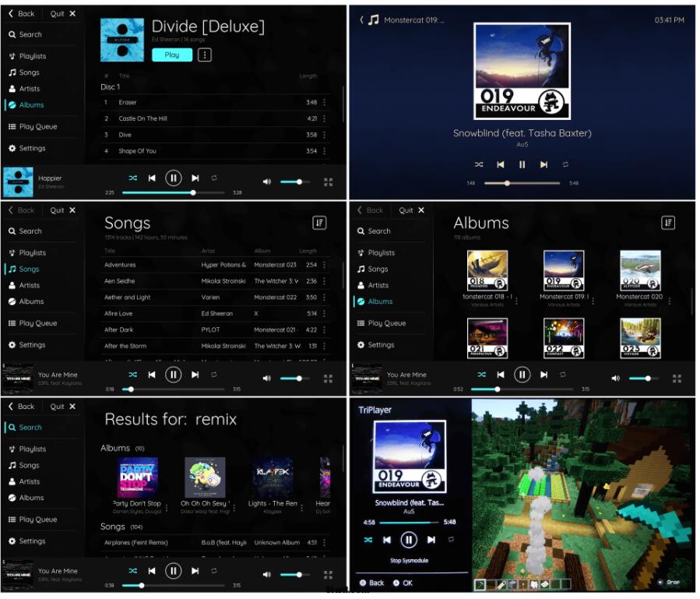Image resolution: width=700 pixels, height=599 pixels.
Task: Adjust the volume slider on the Songs screen
Action: pos(294,379)
